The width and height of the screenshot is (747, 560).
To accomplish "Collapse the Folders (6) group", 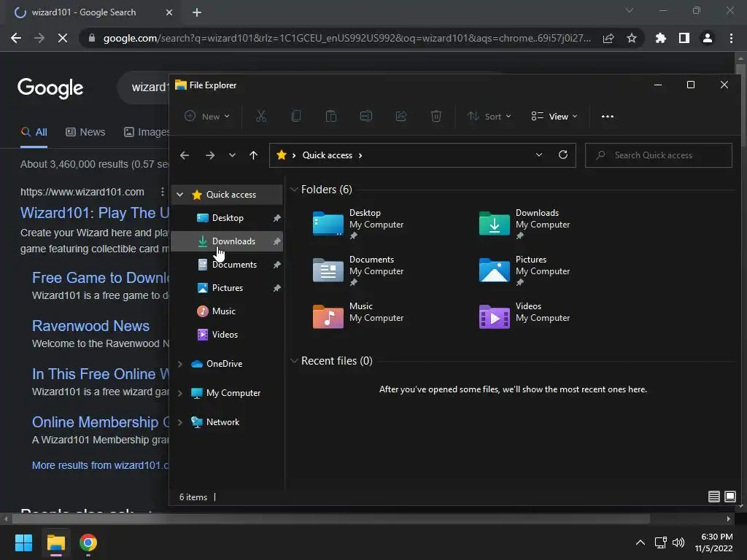I will pyautogui.click(x=294, y=190).
